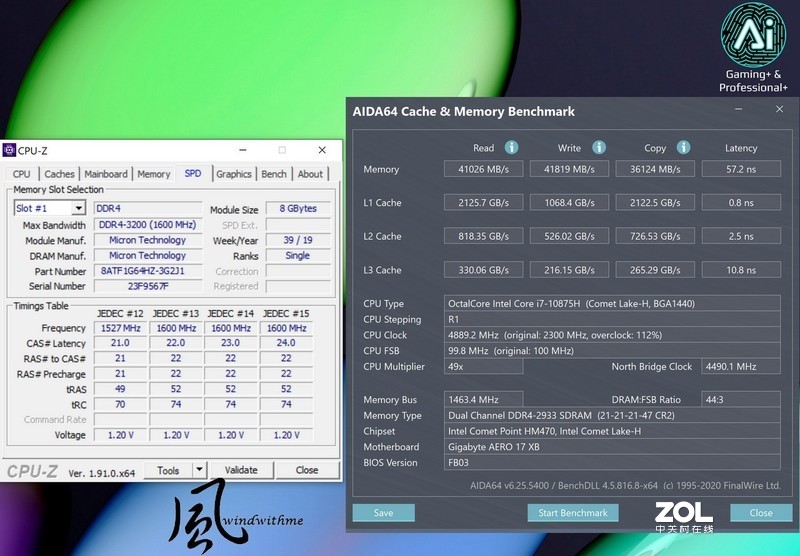Click the Memory Copy value 36124 MB/s
The width and height of the screenshot is (800, 556).
[655, 169]
